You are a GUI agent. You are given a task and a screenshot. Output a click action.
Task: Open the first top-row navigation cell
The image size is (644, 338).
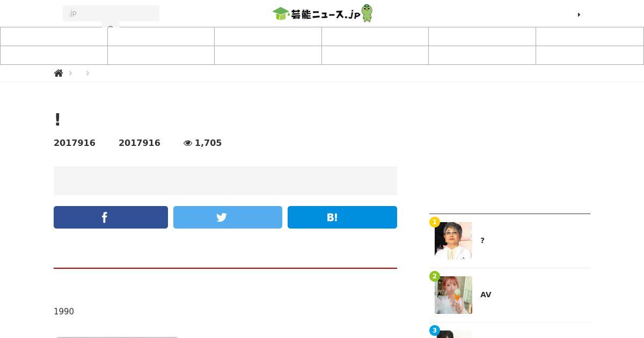pyautogui.click(x=54, y=36)
